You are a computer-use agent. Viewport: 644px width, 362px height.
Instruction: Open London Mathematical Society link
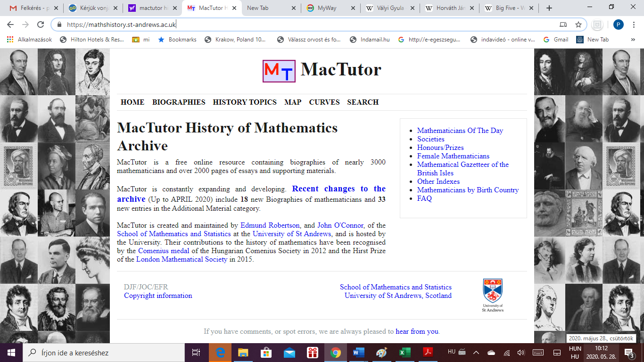pyautogui.click(x=182, y=259)
